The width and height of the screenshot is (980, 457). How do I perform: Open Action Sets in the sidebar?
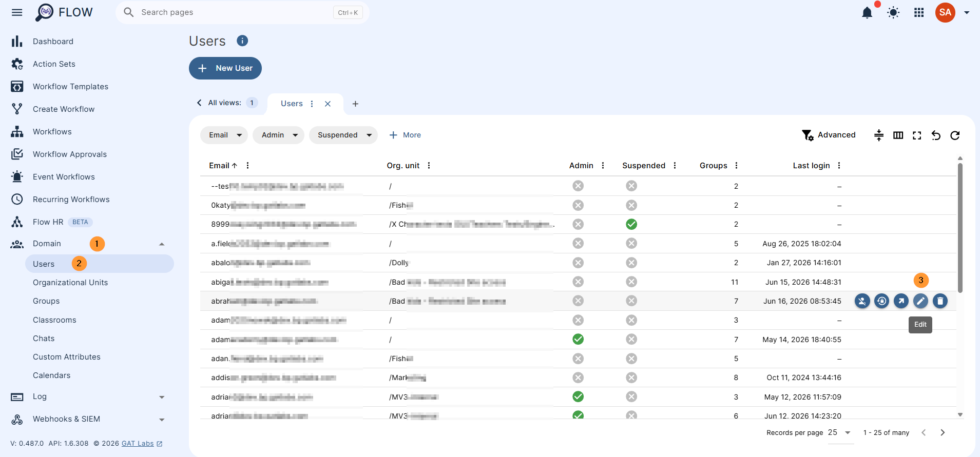tap(54, 64)
